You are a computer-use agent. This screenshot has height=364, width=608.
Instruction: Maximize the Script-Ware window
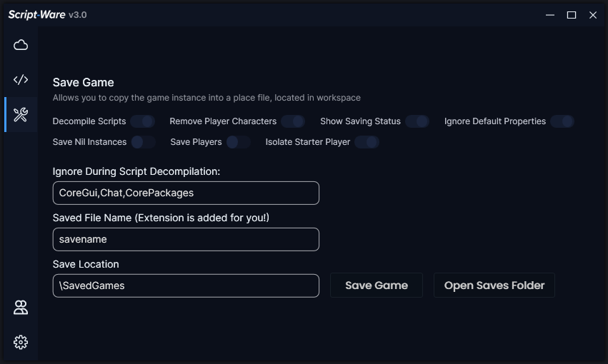pyautogui.click(x=572, y=15)
